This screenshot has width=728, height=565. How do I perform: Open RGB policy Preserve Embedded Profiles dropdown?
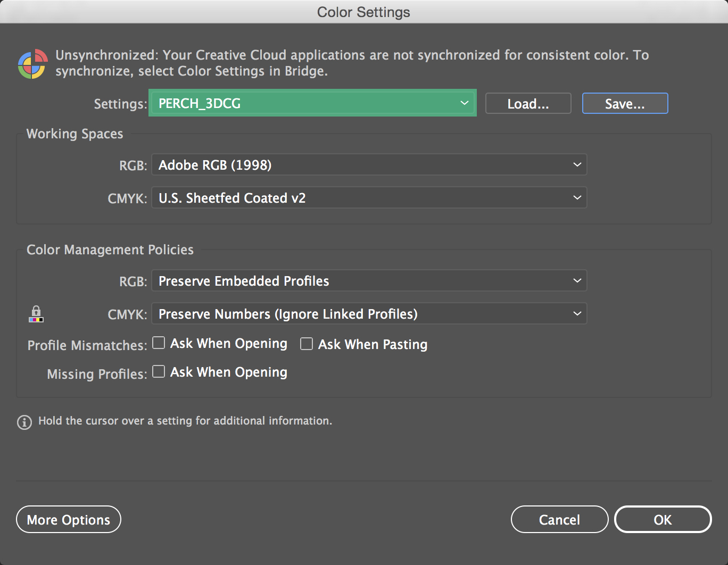(369, 281)
